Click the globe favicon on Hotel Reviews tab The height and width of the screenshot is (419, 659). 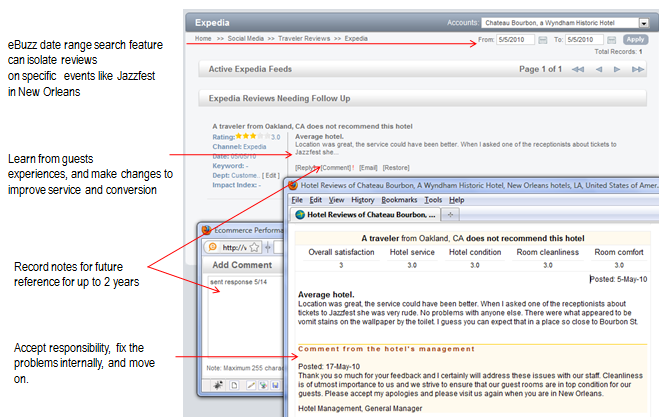pyautogui.click(x=300, y=215)
